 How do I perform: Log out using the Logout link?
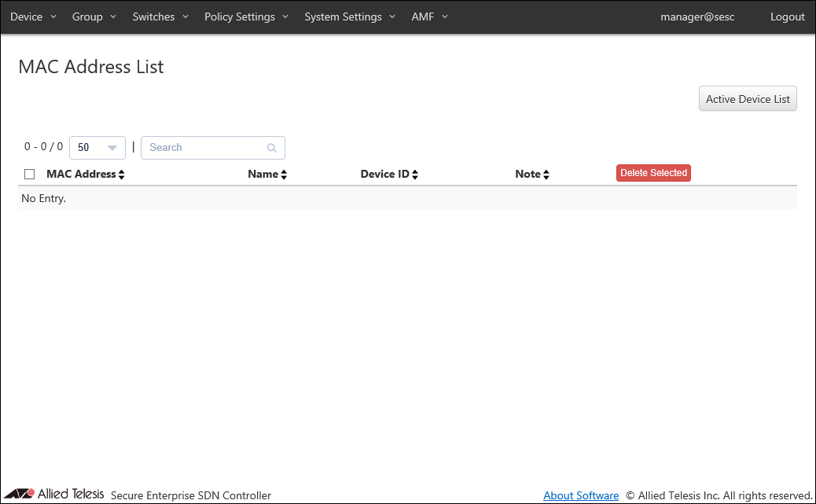coord(787,17)
